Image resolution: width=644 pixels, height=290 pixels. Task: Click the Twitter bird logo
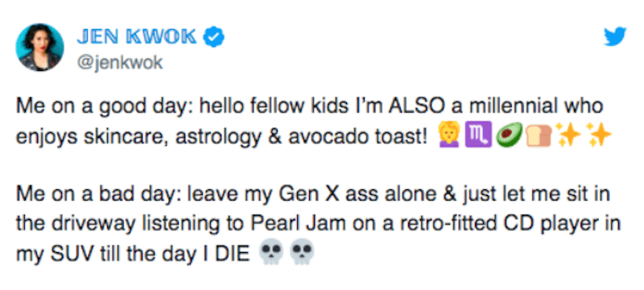[615, 37]
